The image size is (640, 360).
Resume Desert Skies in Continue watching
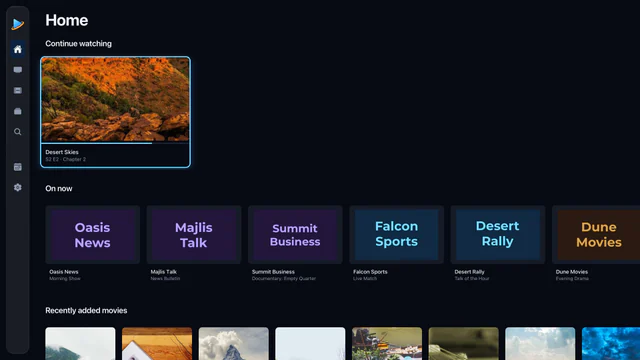pyautogui.click(x=116, y=112)
